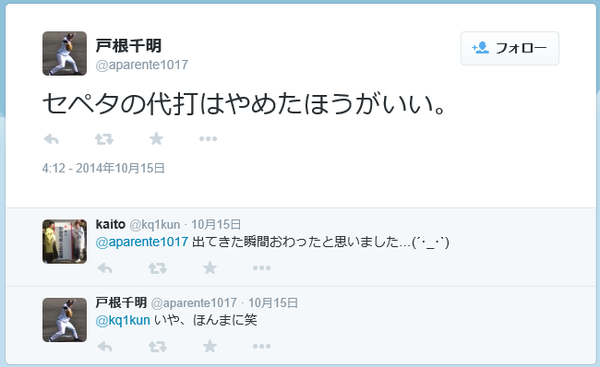Image resolution: width=600 pixels, height=367 pixels.
Task: Favorite kaito's reply with star
Action: click(x=210, y=268)
